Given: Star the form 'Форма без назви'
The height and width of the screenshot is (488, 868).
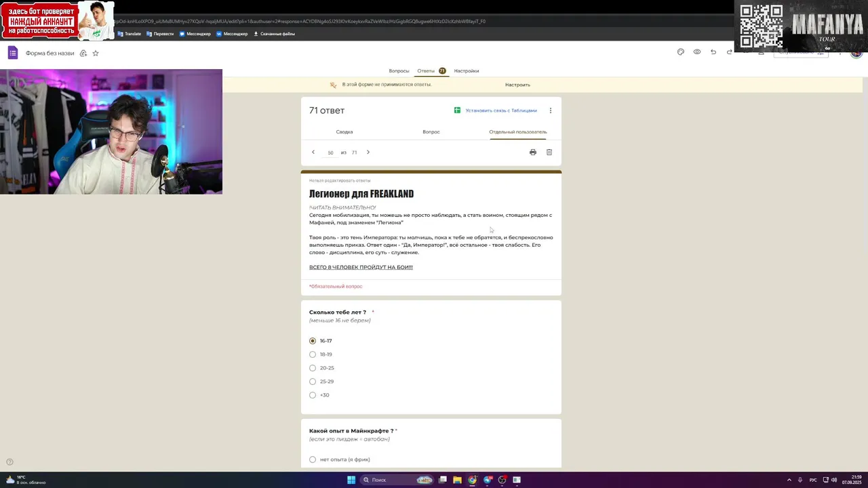Looking at the screenshot, I should click(96, 53).
